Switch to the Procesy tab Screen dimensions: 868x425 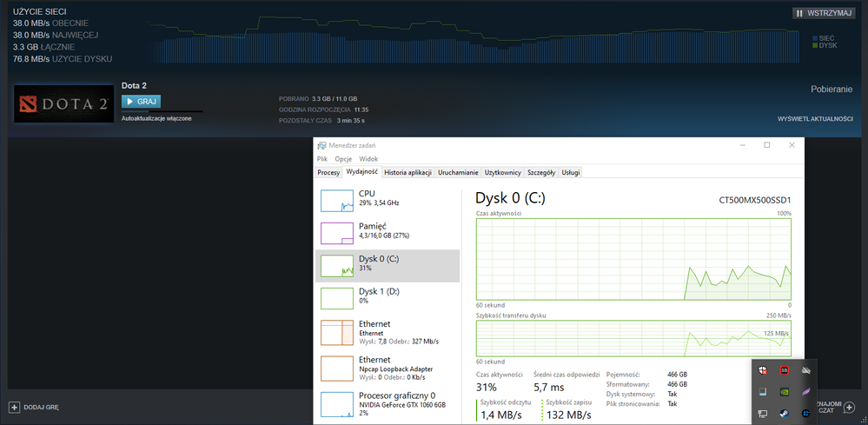click(328, 173)
